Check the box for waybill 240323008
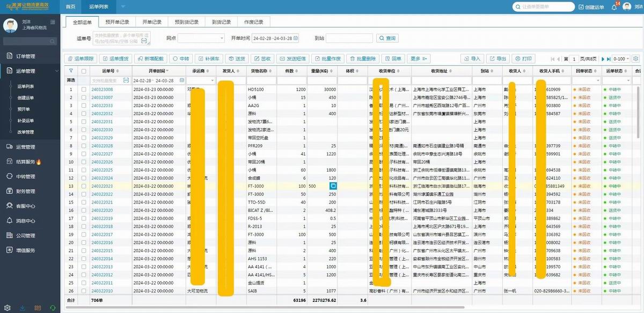Viewport: 644px width, 313px height. click(84, 90)
